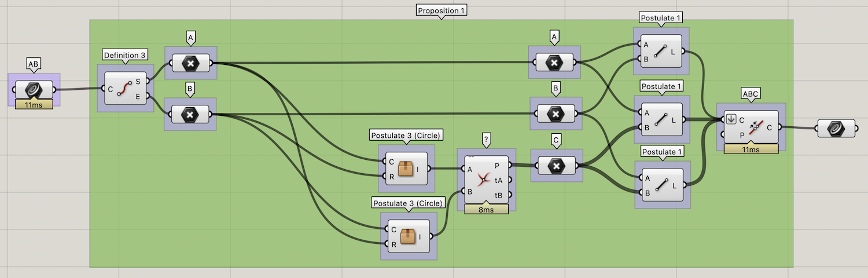Click the 8ms profiler badge
The width and height of the screenshot is (868, 278).
(486, 209)
